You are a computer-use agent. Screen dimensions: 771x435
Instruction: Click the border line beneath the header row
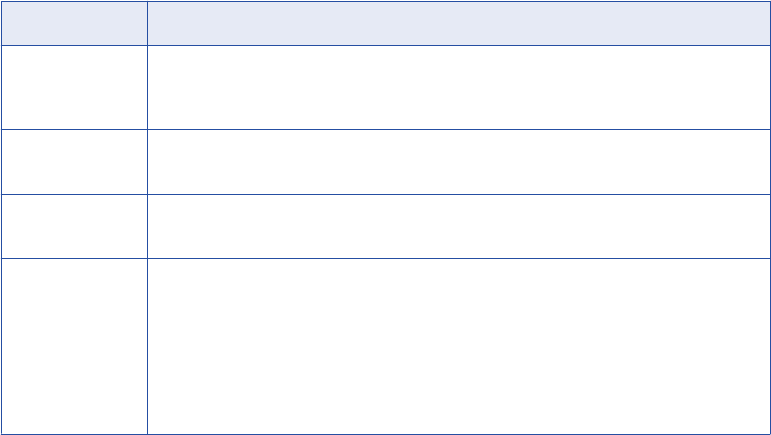pyautogui.click(x=385, y=45)
